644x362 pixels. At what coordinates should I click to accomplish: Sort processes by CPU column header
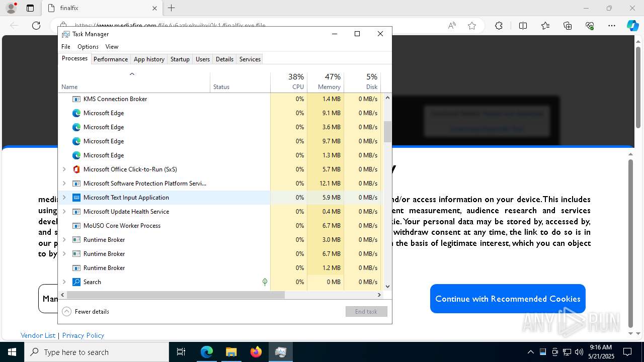(x=288, y=81)
